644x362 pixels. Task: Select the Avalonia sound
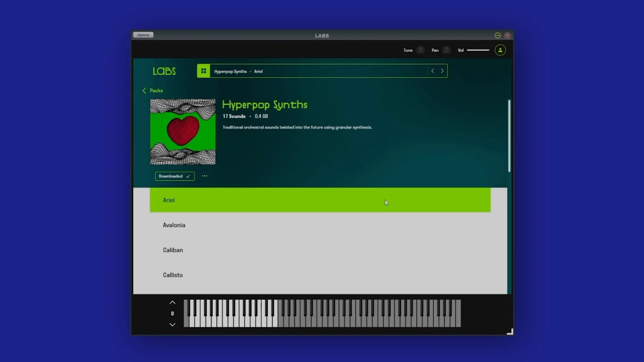tap(320, 225)
